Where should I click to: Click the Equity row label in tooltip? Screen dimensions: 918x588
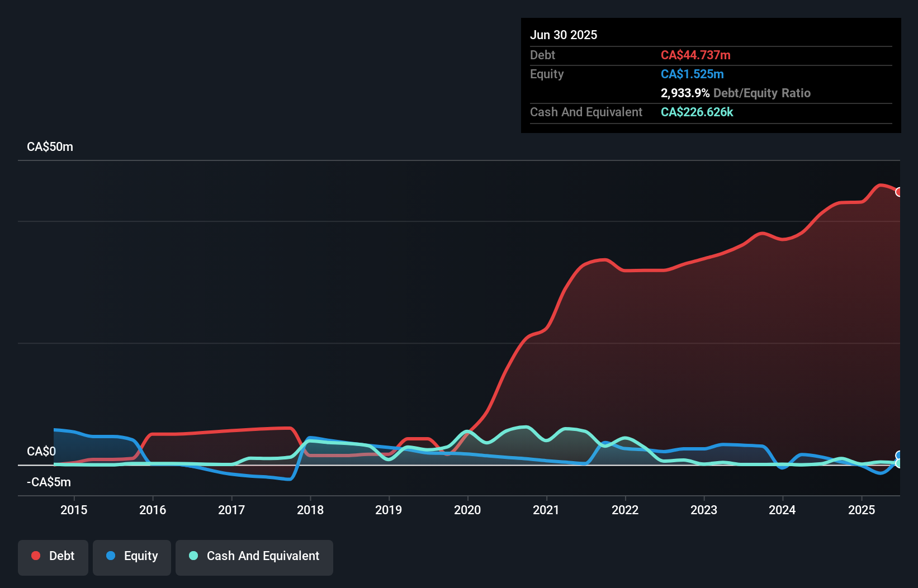(547, 74)
